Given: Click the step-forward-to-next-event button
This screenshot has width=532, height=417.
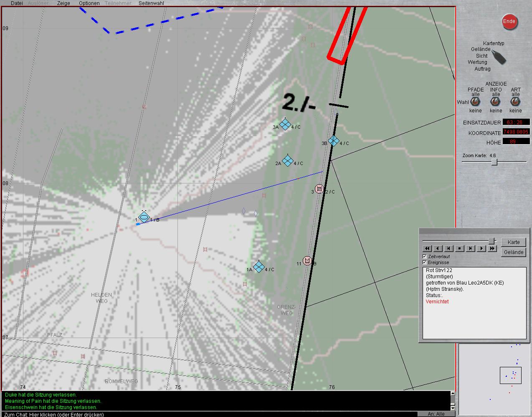Looking at the screenshot, I should coord(471,248).
